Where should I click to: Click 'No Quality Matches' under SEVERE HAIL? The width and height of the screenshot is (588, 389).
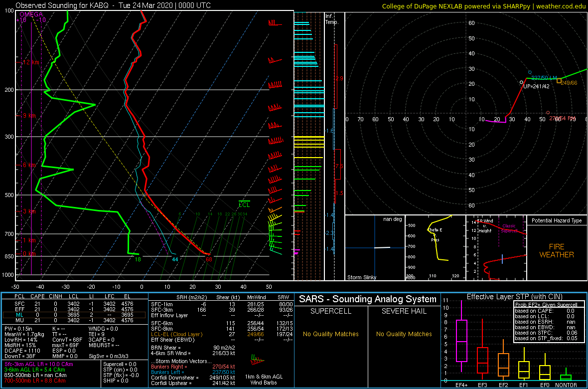click(x=404, y=334)
